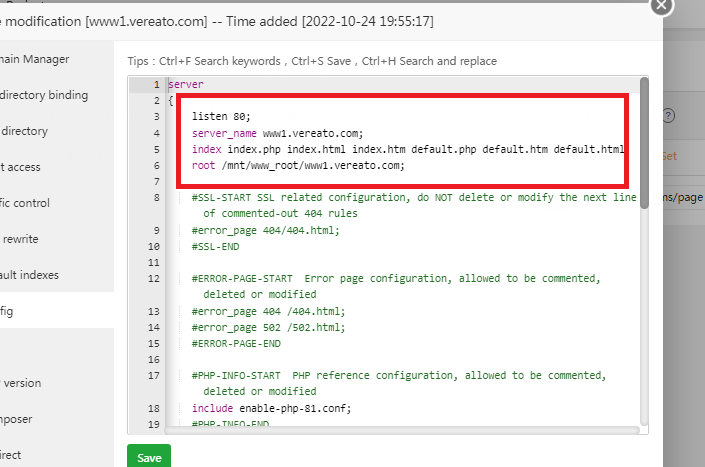Click the green Save button

tap(149, 456)
